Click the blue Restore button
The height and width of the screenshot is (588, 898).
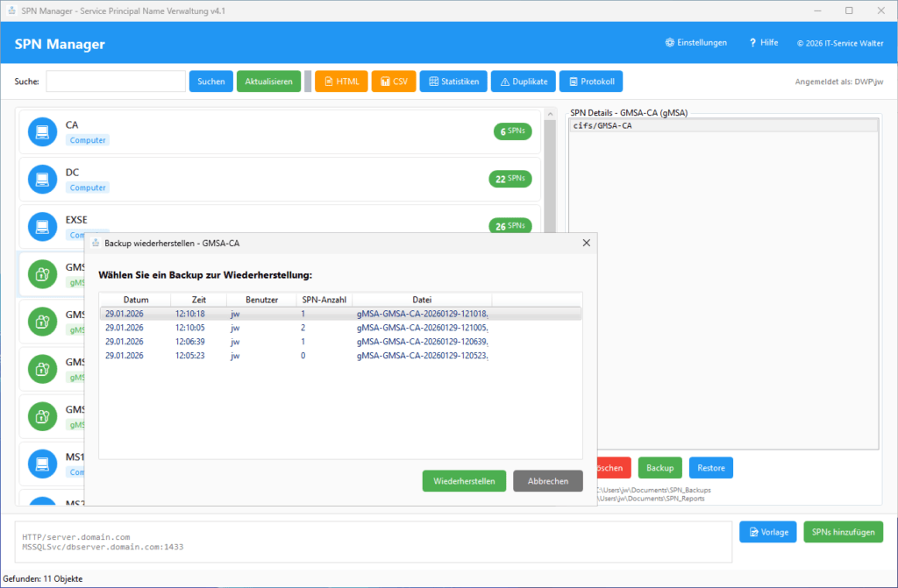(710, 467)
